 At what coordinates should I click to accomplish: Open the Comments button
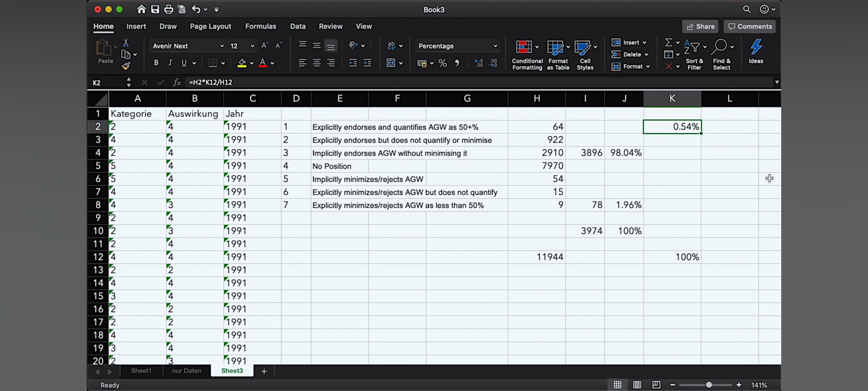(750, 26)
